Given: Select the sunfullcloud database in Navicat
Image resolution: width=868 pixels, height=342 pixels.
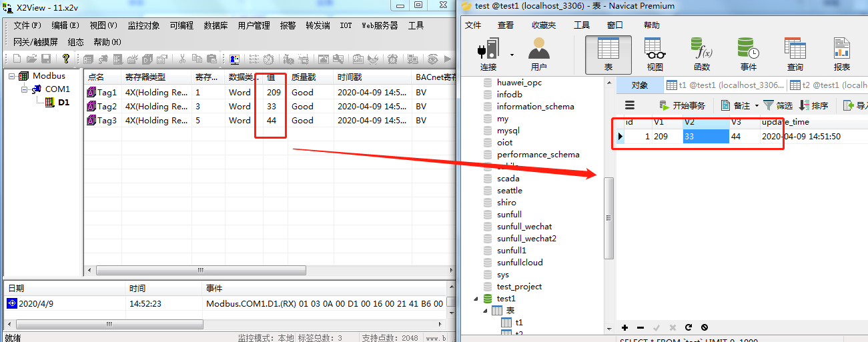Looking at the screenshot, I should pos(520,263).
